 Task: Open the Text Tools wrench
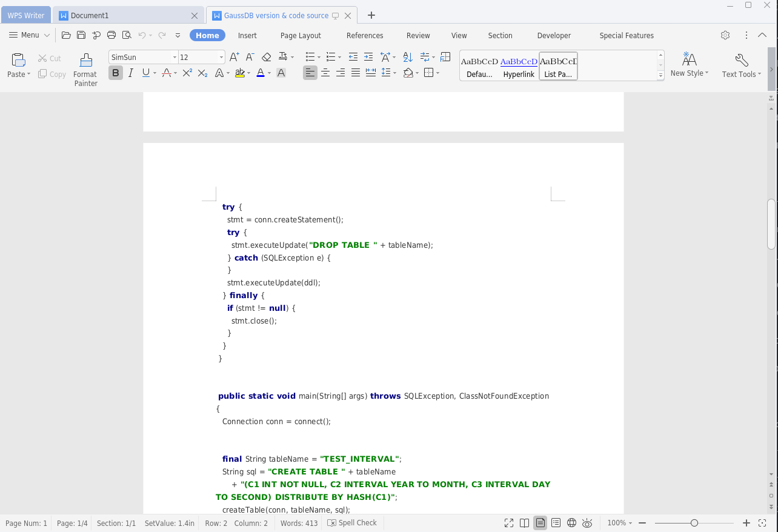click(742, 65)
